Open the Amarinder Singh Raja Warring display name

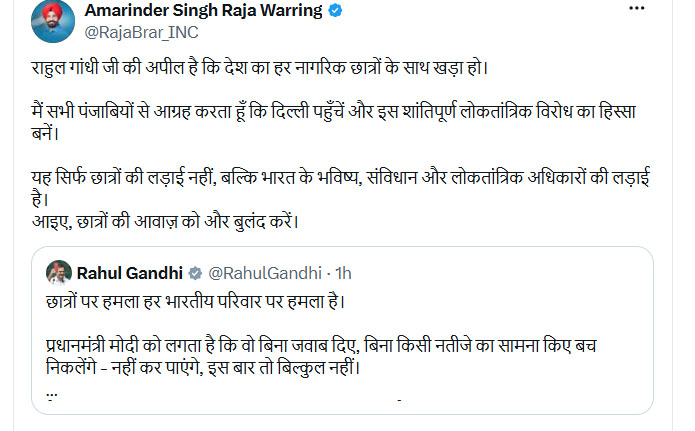tap(203, 10)
